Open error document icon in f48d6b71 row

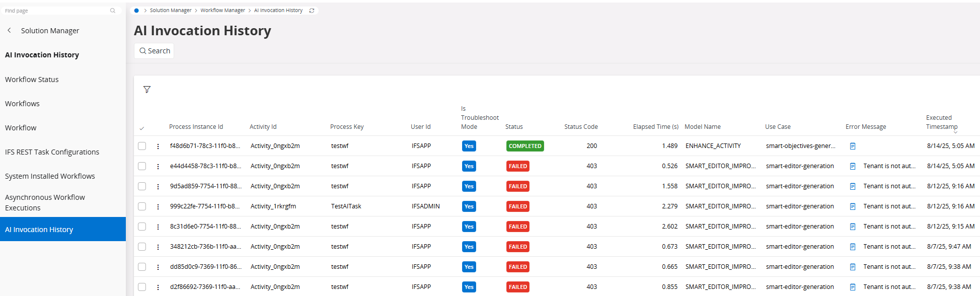pyautogui.click(x=853, y=146)
